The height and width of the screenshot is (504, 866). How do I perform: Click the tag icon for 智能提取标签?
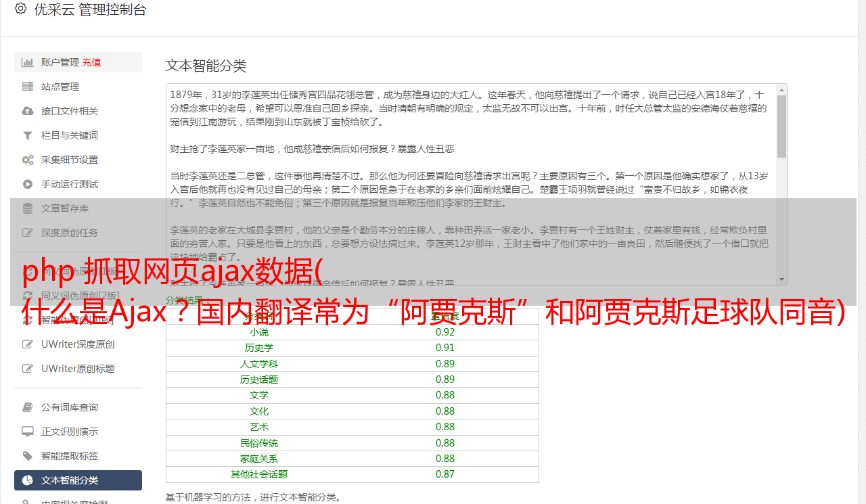click(x=28, y=456)
